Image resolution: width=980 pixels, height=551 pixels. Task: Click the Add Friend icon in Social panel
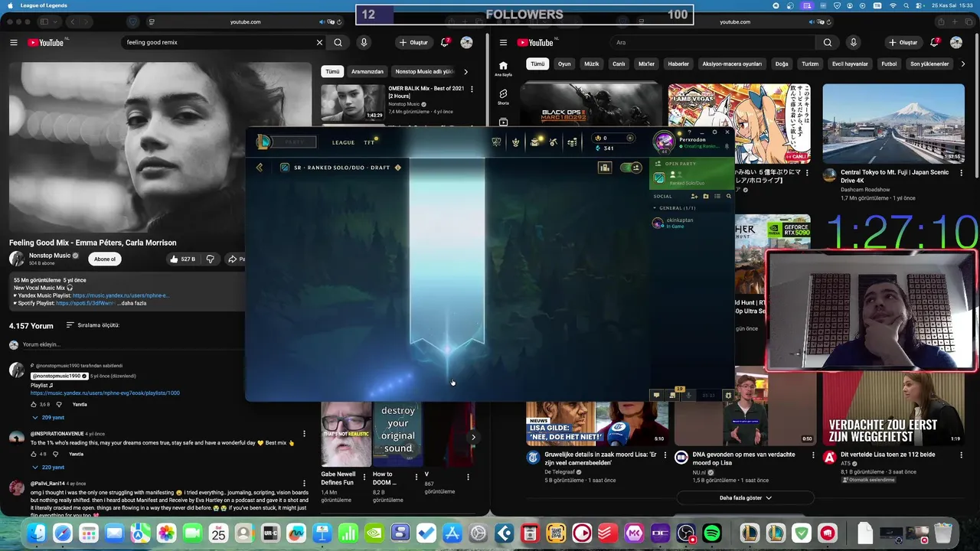pos(694,197)
